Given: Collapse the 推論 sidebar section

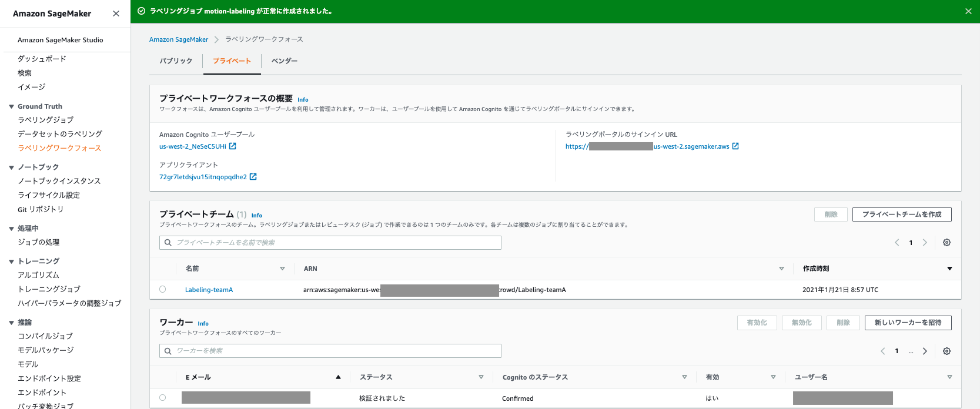Looking at the screenshot, I should pos(11,323).
